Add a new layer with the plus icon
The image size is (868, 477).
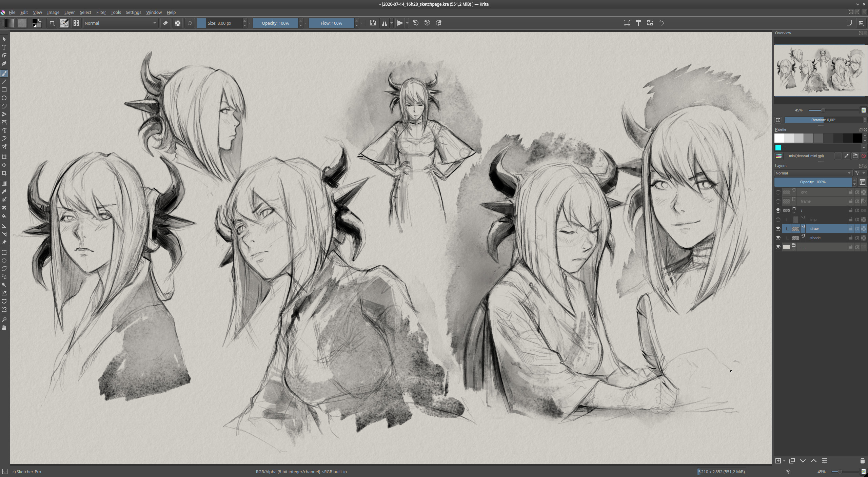coord(778,461)
